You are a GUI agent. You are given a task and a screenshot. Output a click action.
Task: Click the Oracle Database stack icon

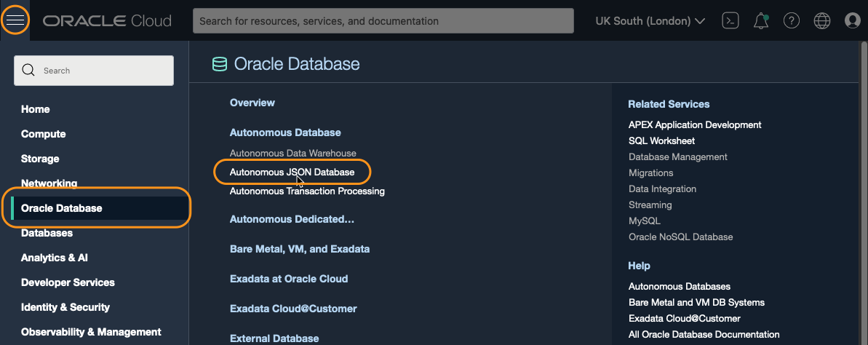point(219,64)
